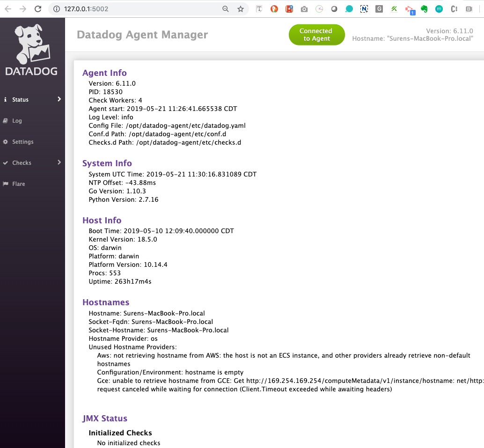Click the 'Uptime: 263h17m4s' line
This screenshot has height=448, width=484.
[120, 281]
